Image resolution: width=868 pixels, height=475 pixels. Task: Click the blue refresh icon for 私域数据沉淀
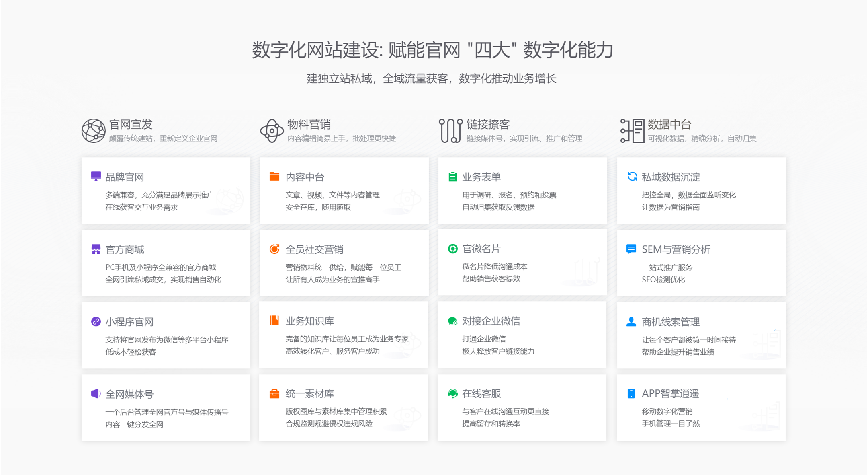coord(632,177)
